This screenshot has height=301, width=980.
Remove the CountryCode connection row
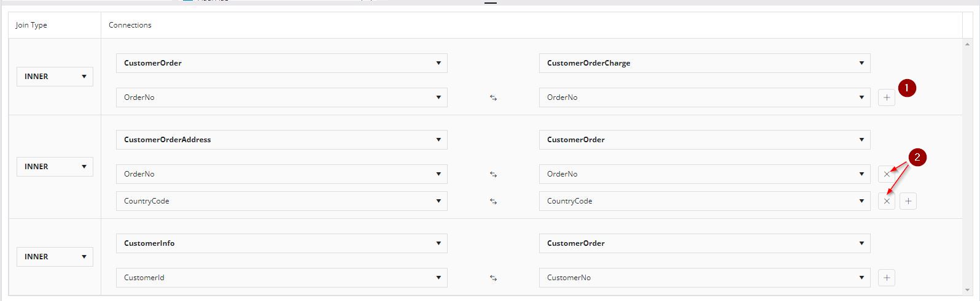click(886, 201)
